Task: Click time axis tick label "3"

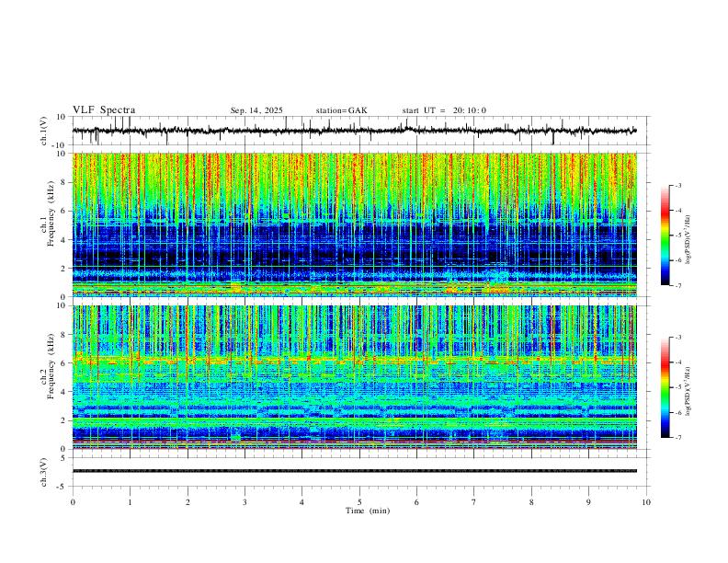Action: point(245,502)
